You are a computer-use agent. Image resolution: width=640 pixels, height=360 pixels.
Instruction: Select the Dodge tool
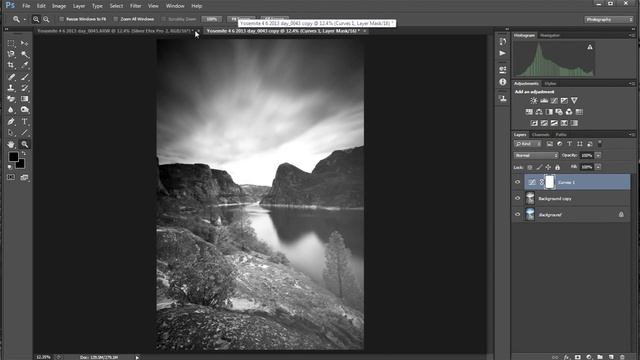pos(24,110)
